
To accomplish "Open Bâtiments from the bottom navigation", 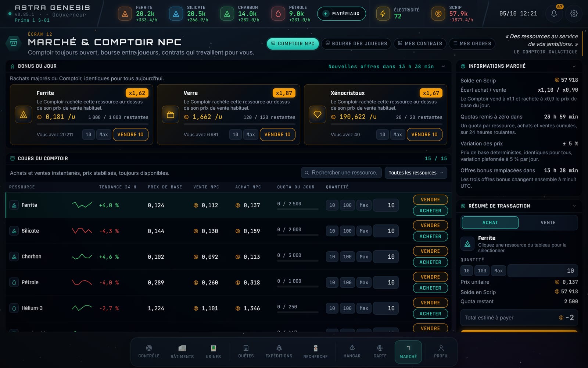I will (x=182, y=352).
